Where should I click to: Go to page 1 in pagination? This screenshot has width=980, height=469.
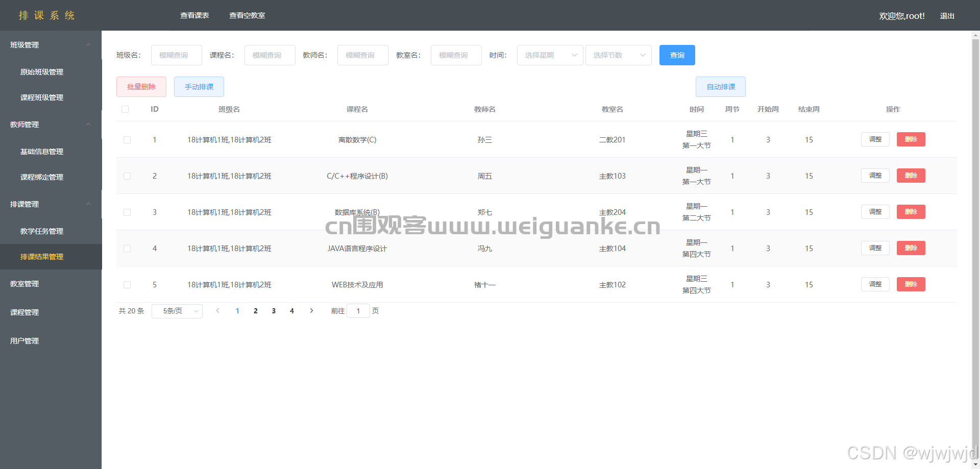(237, 311)
